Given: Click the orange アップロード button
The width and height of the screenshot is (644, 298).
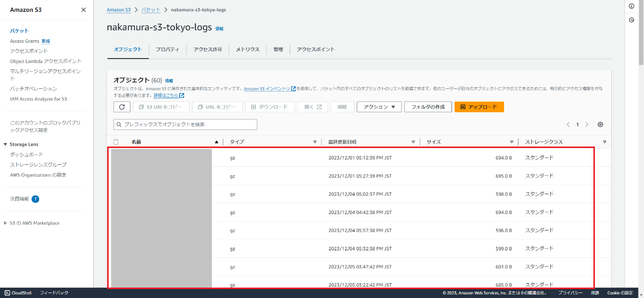Looking at the screenshot, I should coord(479,107).
